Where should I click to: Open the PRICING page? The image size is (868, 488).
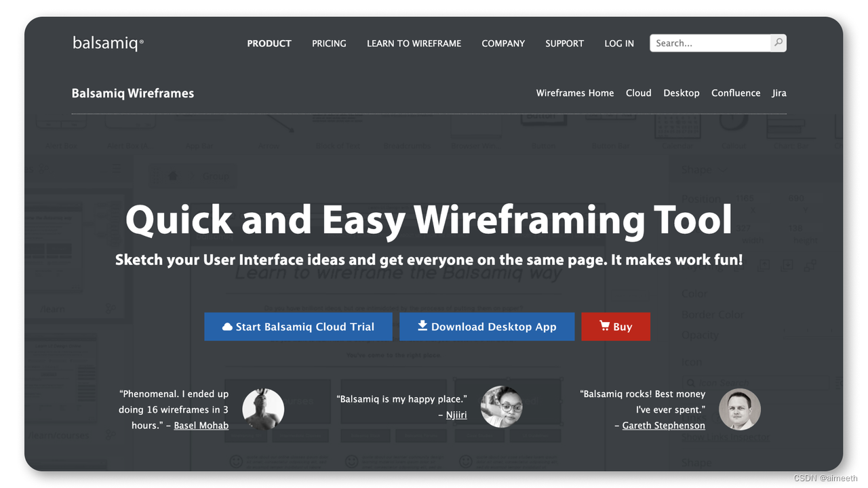(329, 43)
